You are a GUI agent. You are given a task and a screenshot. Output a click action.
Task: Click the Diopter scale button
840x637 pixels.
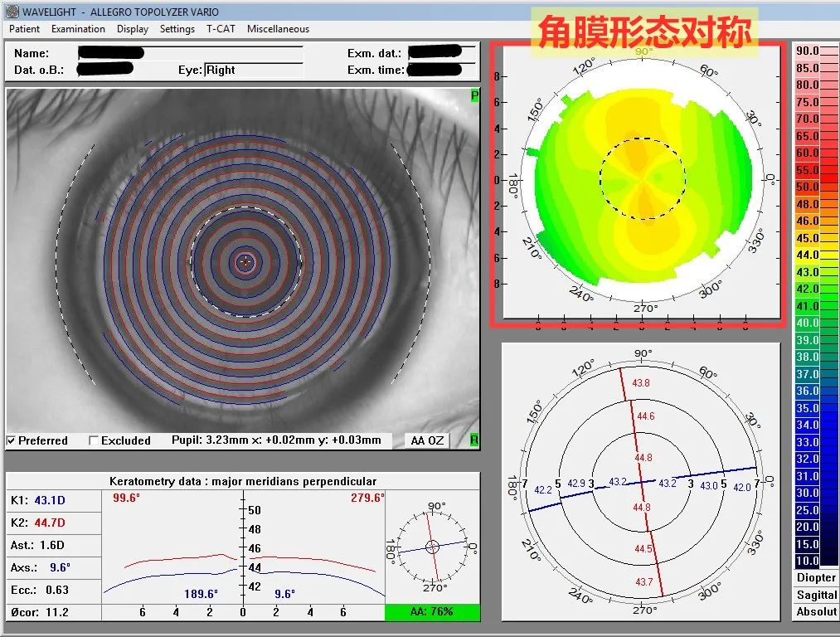coord(816,577)
